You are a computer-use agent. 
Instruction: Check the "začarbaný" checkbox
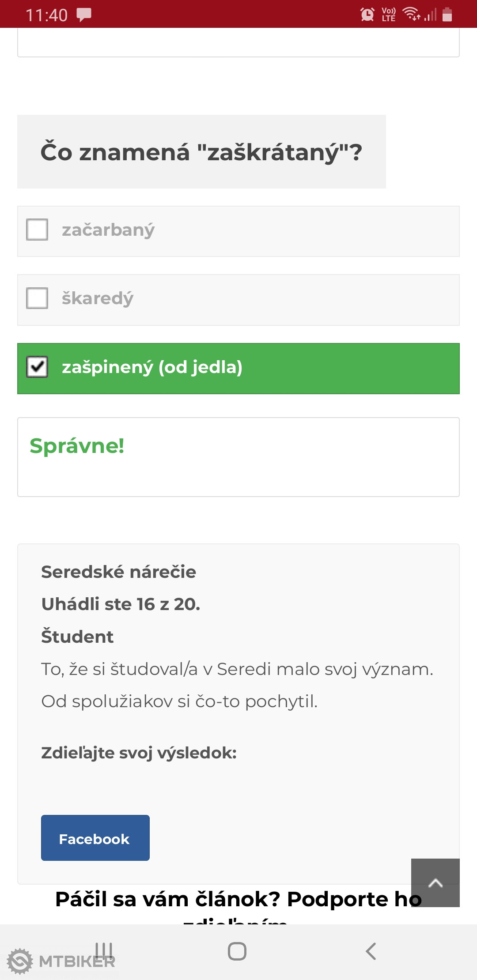(x=37, y=230)
